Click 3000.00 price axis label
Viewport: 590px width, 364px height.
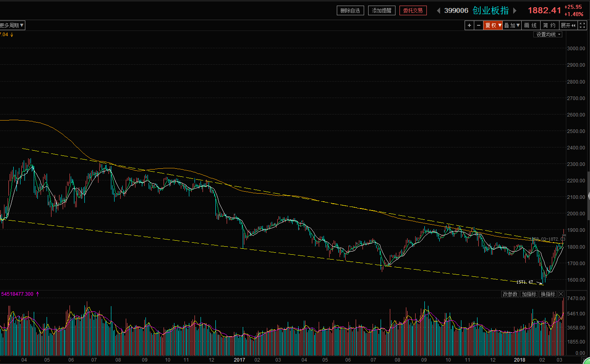tap(576, 48)
